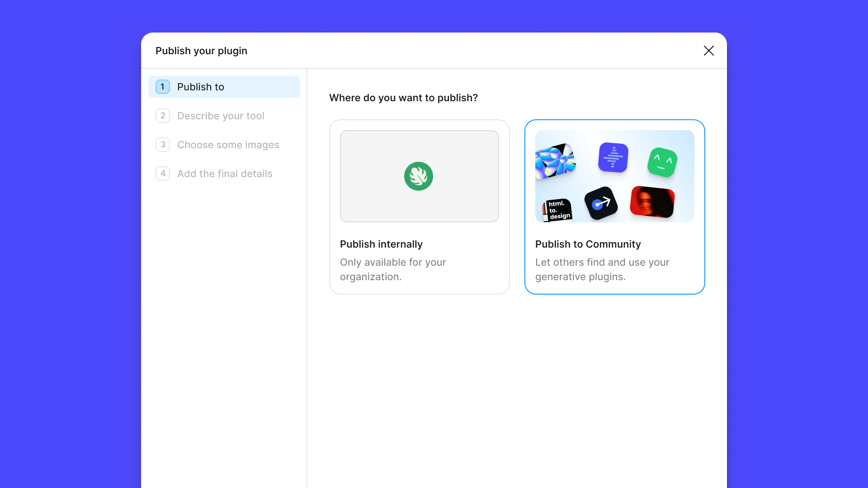Click step number 1 badge
The width and height of the screenshot is (868, 488).
pos(163,87)
